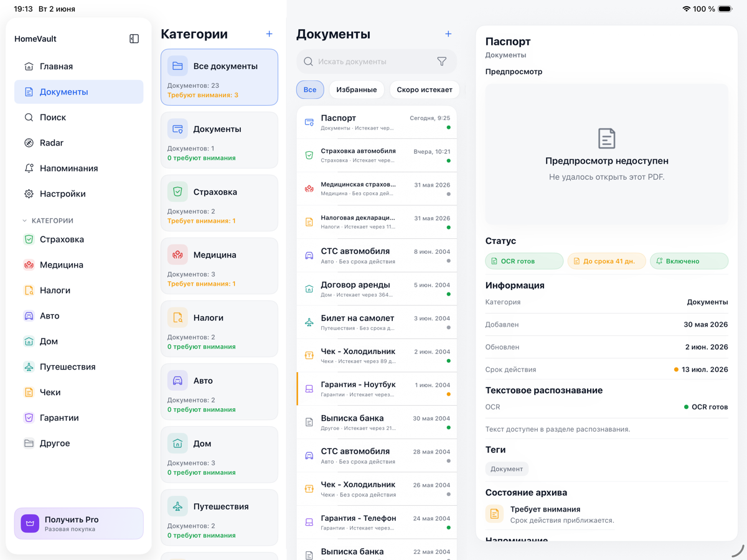Open Чек - Холодильник dated 2 июн. 2004
The width and height of the screenshot is (747, 560).
click(377, 355)
